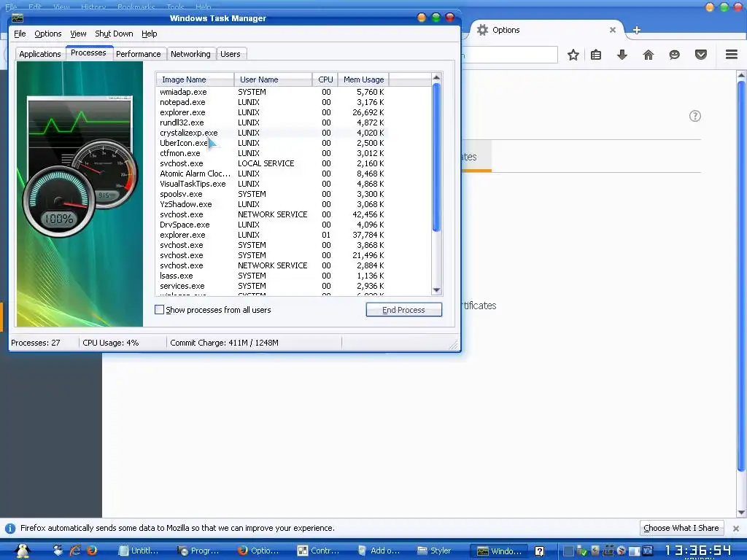Select the UberIcon.exe process
747x560 pixels.
click(x=271, y=143)
